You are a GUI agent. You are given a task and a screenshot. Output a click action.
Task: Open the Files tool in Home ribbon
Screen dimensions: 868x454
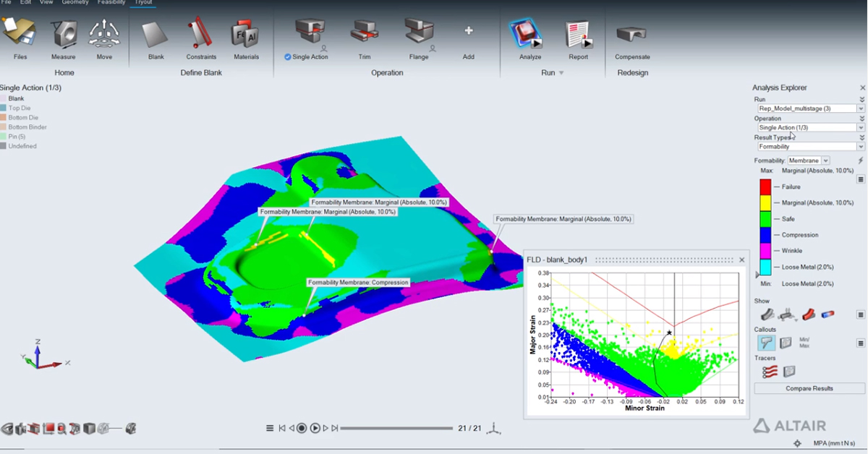tap(20, 33)
